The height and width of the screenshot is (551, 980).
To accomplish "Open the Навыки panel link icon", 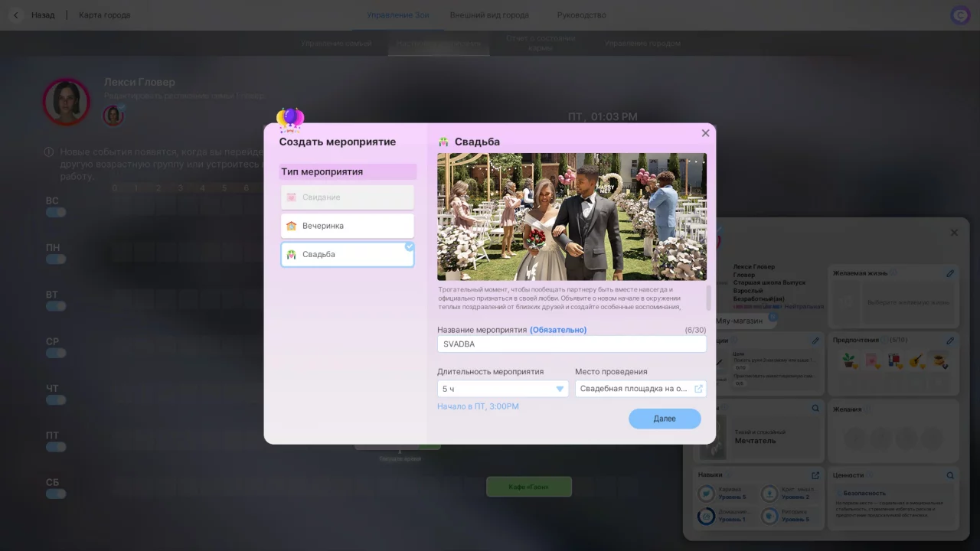I will tap(815, 475).
